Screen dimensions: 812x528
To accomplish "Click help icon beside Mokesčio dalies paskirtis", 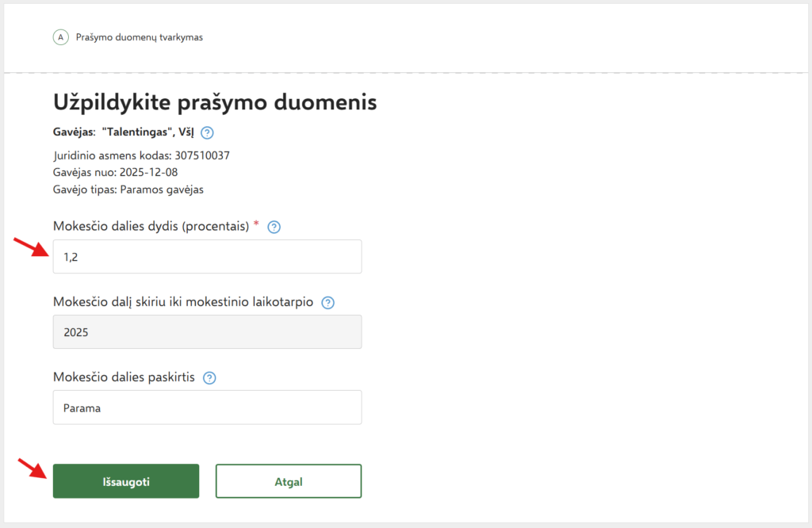I will [x=209, y=378].
